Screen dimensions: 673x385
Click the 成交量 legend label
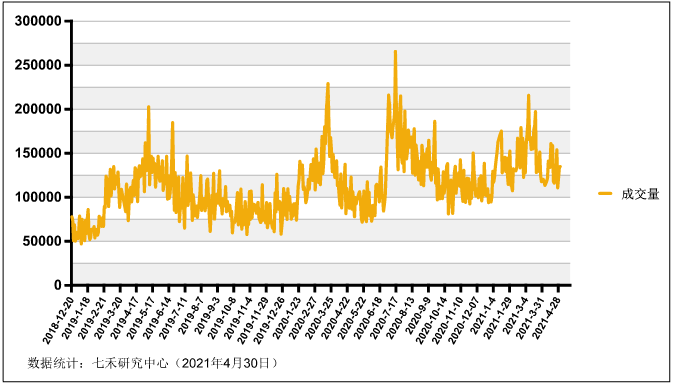(x=640, y=194)
